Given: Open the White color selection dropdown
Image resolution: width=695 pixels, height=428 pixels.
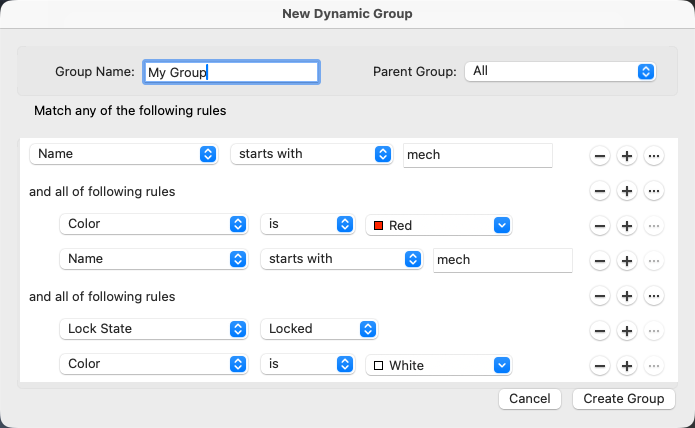Looking at the screenshot, I should (x=439, y=366).
